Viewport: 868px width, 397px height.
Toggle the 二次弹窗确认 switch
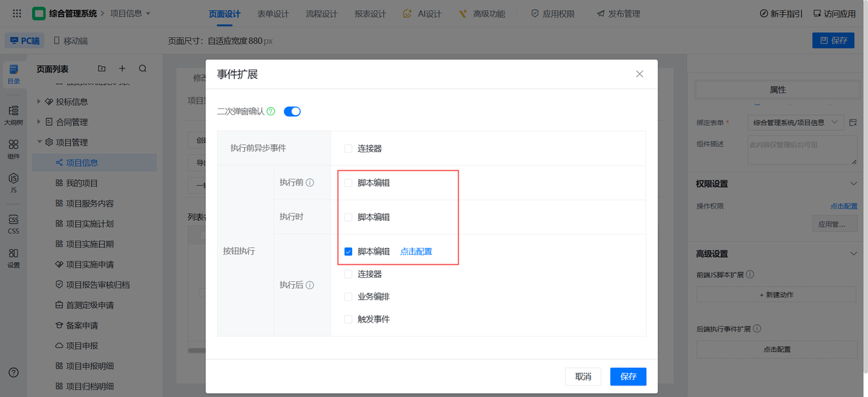[x=292, y=111]
